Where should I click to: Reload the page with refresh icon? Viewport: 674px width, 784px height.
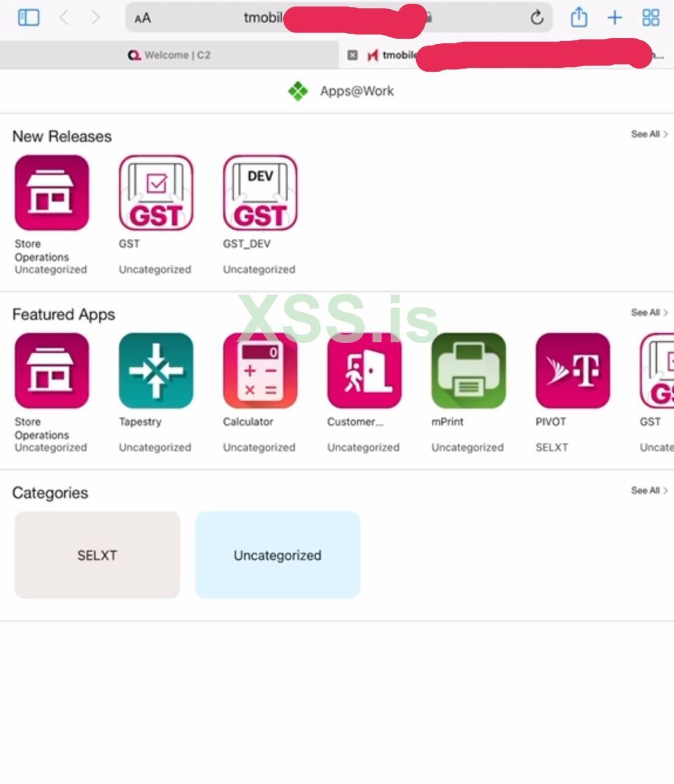point(537,18)
